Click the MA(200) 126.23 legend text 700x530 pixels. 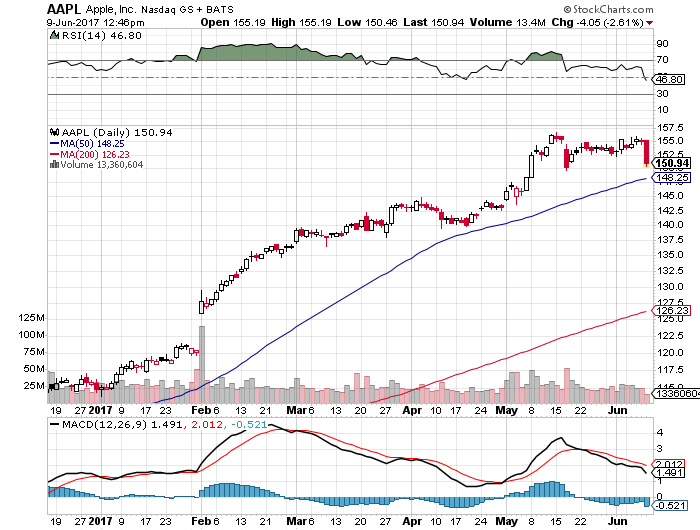[x=95, y=154]
